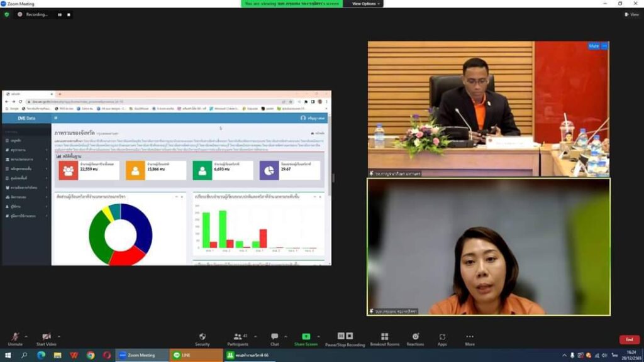644x362 pixels.
Task: Open the View layout menu
Action: click(631, 14)
